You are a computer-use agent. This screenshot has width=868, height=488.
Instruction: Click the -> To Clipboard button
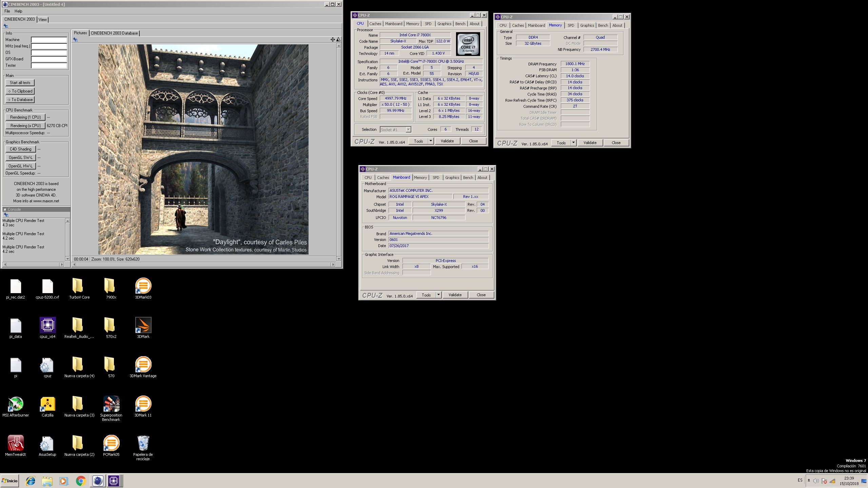[20, 91]
